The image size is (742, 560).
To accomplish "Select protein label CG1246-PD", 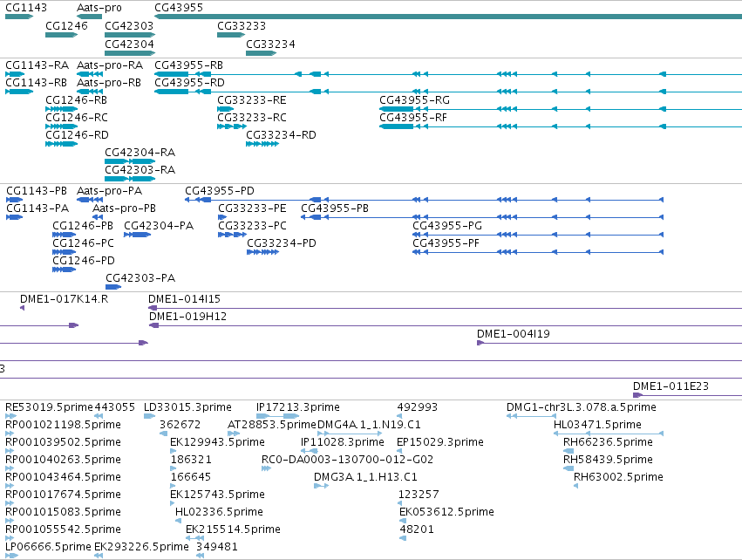I will (84, 261).
